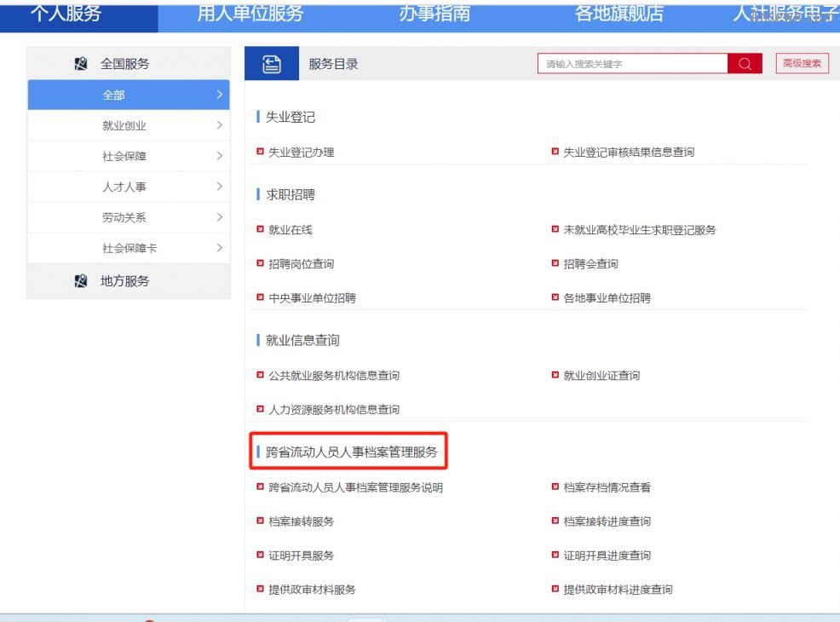Click the service catalog list icon
The width and height of the screenshot is (840, 622).
[x=272, y=64]
